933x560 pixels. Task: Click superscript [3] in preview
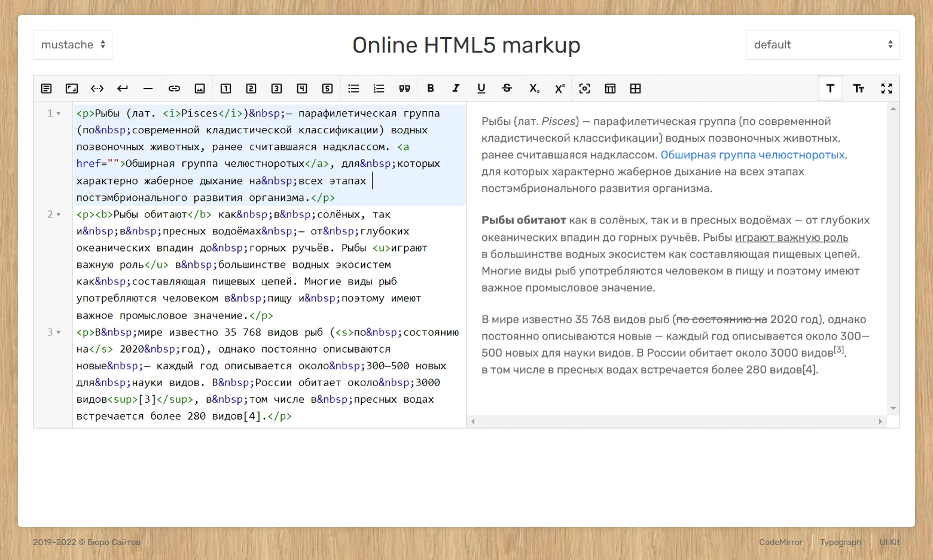(x=839, y=350)
